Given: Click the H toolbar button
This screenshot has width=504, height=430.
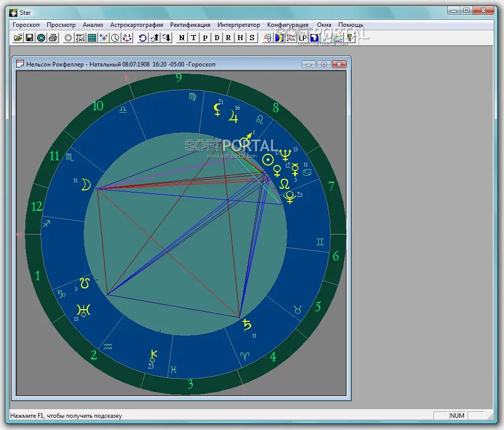Looking at the screenshot, I should point(240,38).
